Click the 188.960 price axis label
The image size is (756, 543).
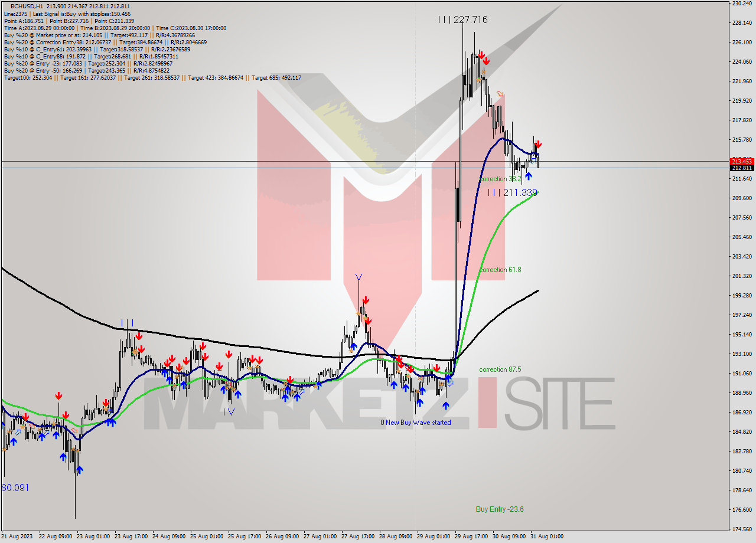[x=741, y=393]
